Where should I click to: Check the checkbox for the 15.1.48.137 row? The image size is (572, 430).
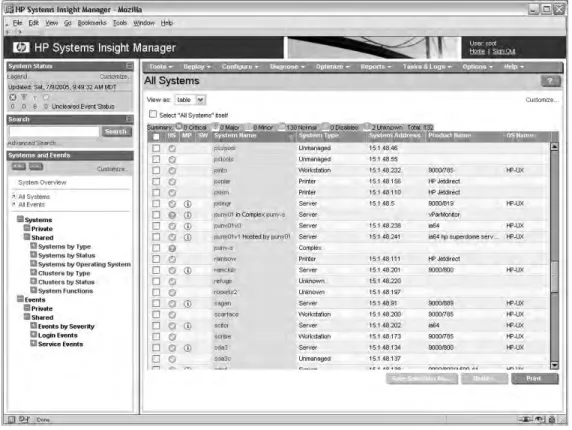tap(156, 359)
